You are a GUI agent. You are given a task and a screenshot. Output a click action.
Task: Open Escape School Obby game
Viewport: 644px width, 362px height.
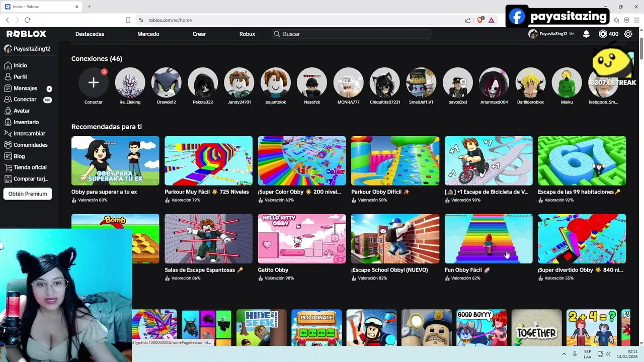click(395, 247)
